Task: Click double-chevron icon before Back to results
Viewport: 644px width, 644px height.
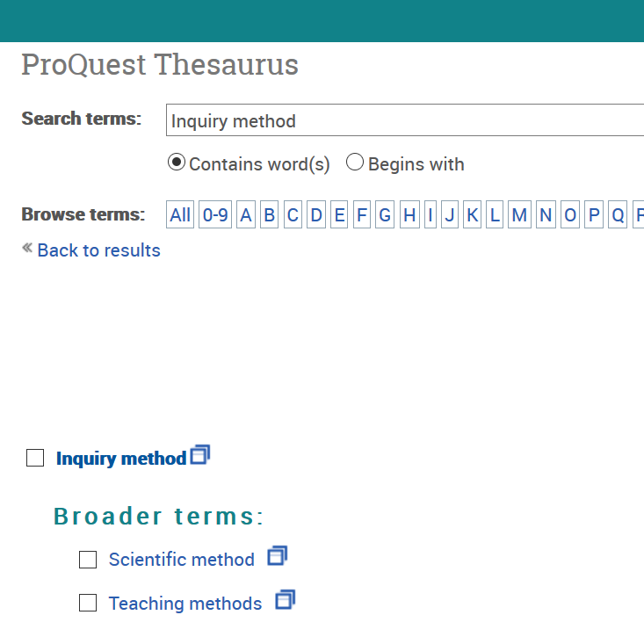Action: click(27, 250)
